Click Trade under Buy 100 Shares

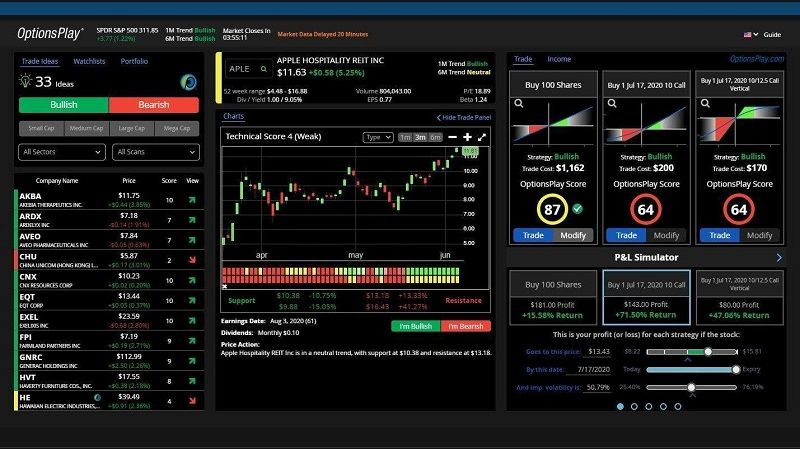click(533, 235)
